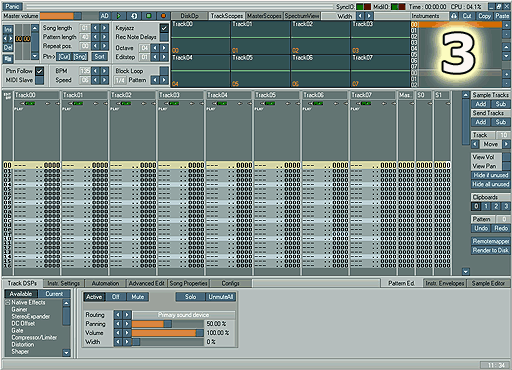The image size is (512, 370).
Task: Adjust the Panning slider
Action: (168, 324)
